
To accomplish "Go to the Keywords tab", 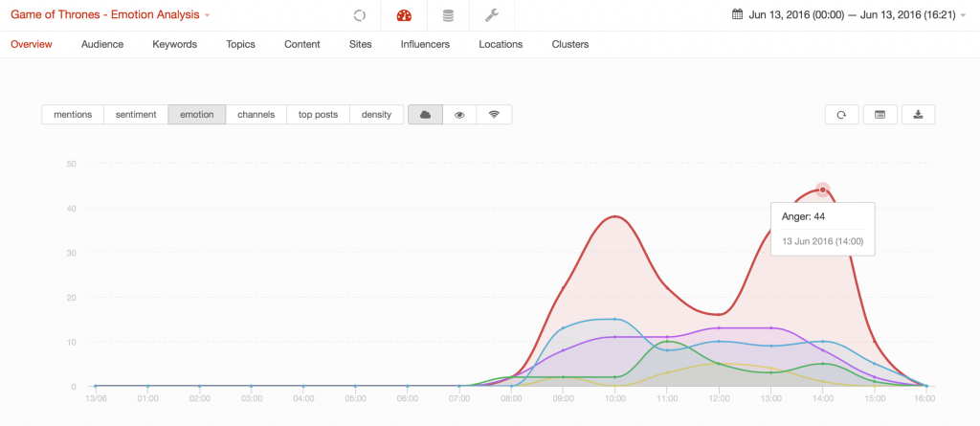I will tap(174, 44).
